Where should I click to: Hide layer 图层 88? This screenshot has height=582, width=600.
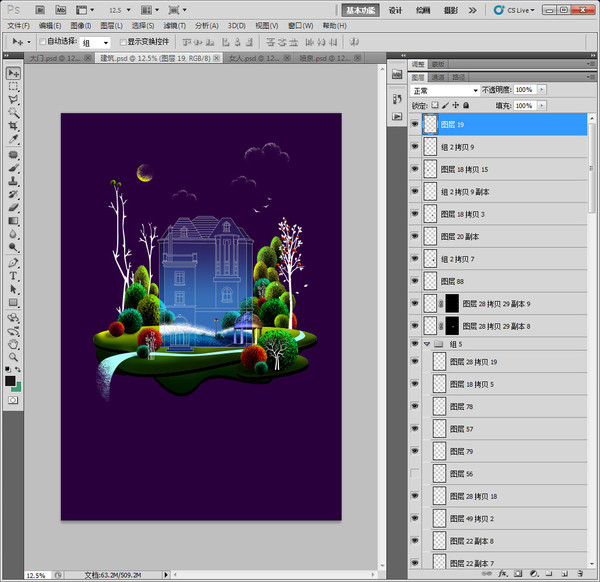[x=415, y=281]
